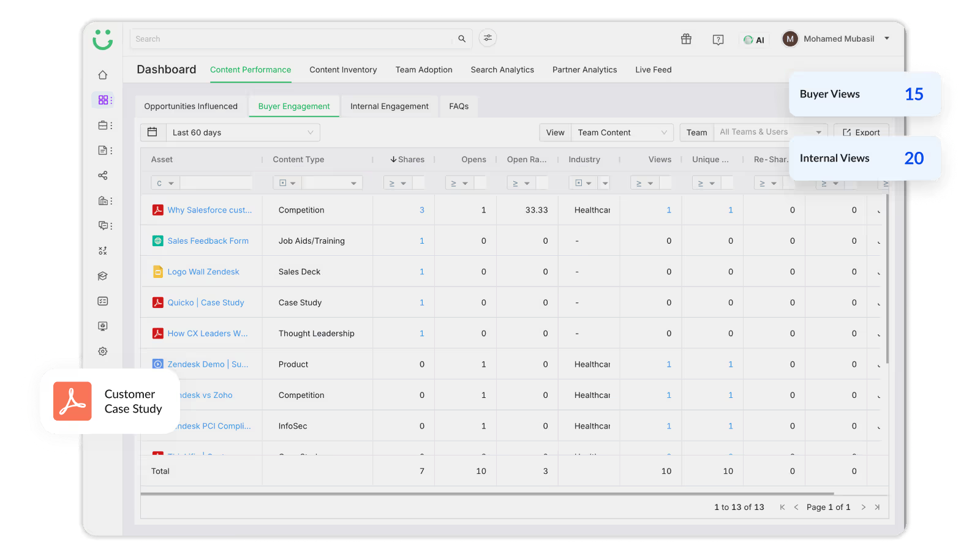
Task: Switch to Partner Analytics tab
Action: pyautogui.click(x=584, y=70)
